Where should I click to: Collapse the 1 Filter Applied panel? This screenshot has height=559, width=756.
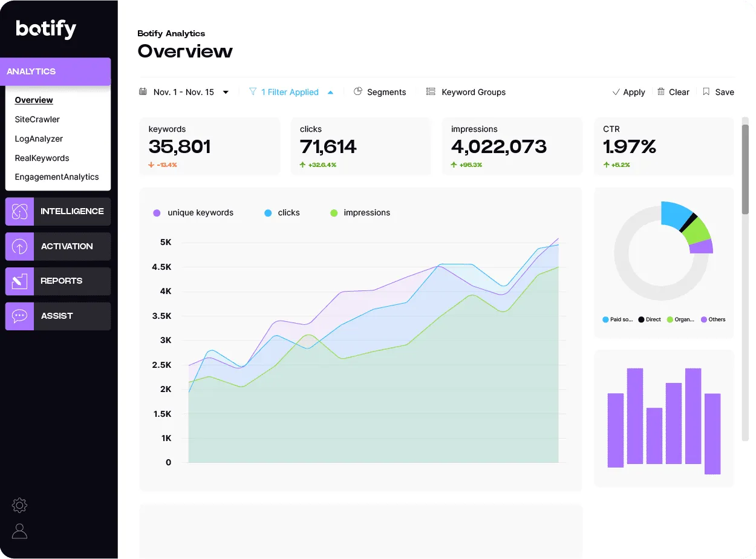tap(330, 91)
